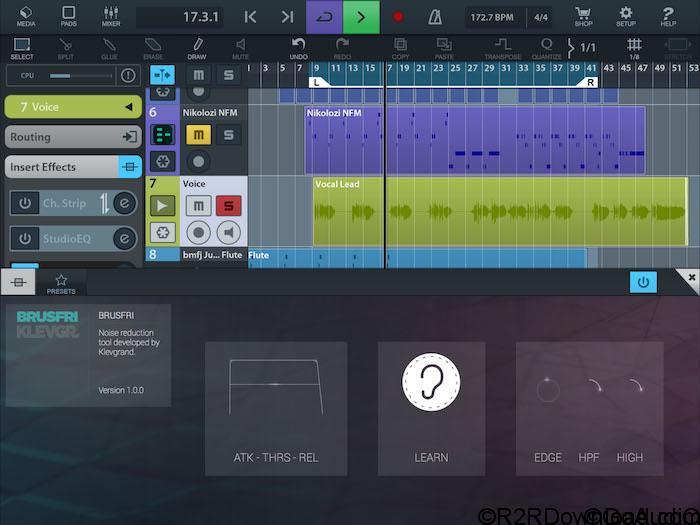700x525 pixels.
Task: Unmute the Nikolozi NFM track
Action: (199, 135)
